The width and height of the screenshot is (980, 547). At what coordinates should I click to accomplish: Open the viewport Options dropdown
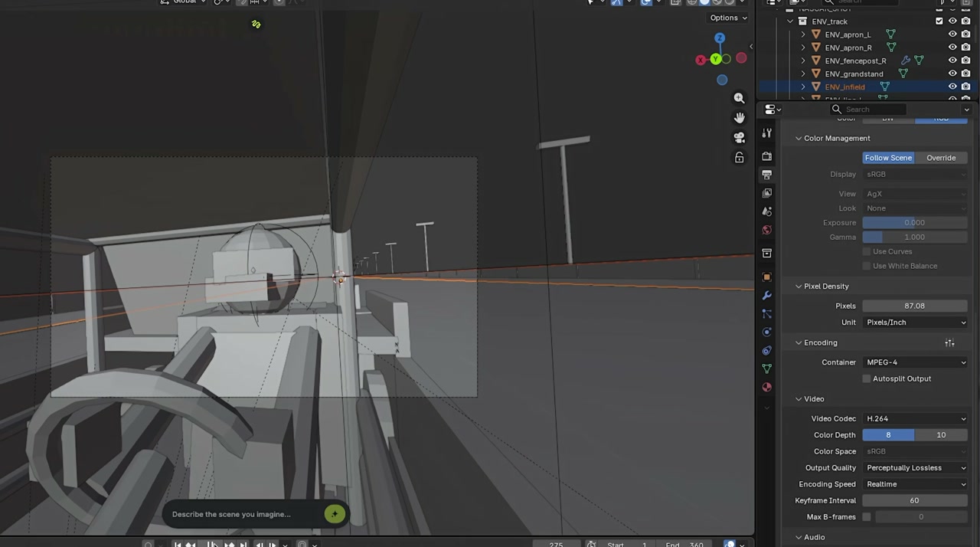[x=728, y=18]
